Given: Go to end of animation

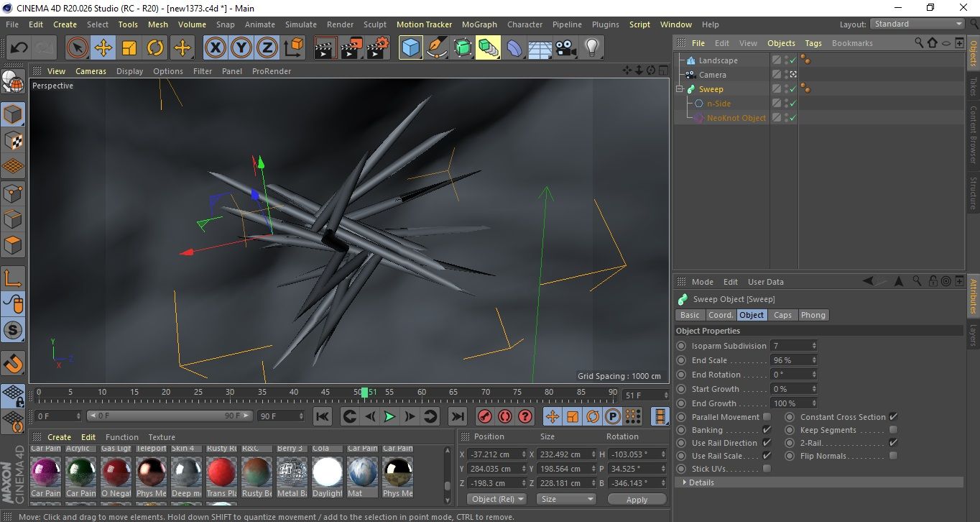Looking at the screenshot, I should tap(457, 416).
